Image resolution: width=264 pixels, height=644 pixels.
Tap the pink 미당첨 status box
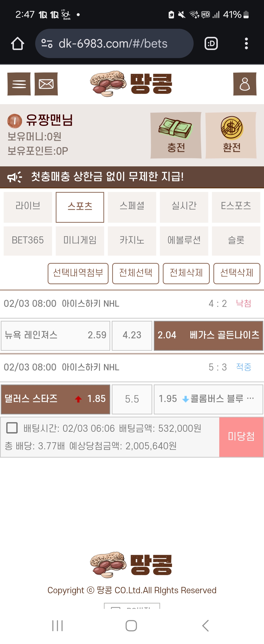pos(241,437)
